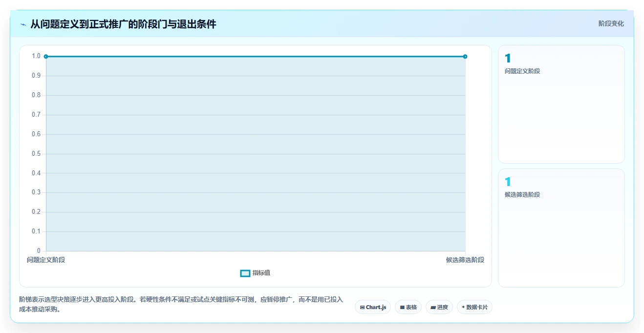Click the y-axis value 0.3

coord(36,192)
